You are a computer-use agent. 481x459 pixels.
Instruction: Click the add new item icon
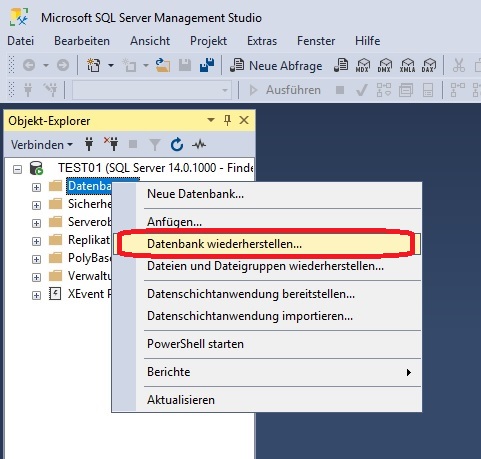click(129, 65)
